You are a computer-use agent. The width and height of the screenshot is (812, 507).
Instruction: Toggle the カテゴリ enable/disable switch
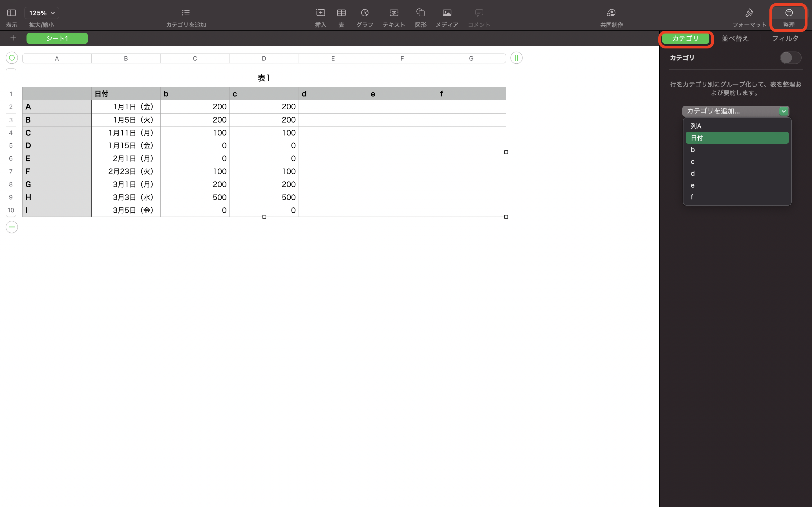tap(790, 57)
